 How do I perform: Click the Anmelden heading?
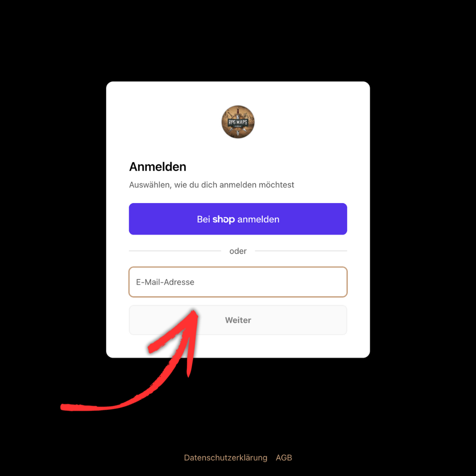coord(157,167)
